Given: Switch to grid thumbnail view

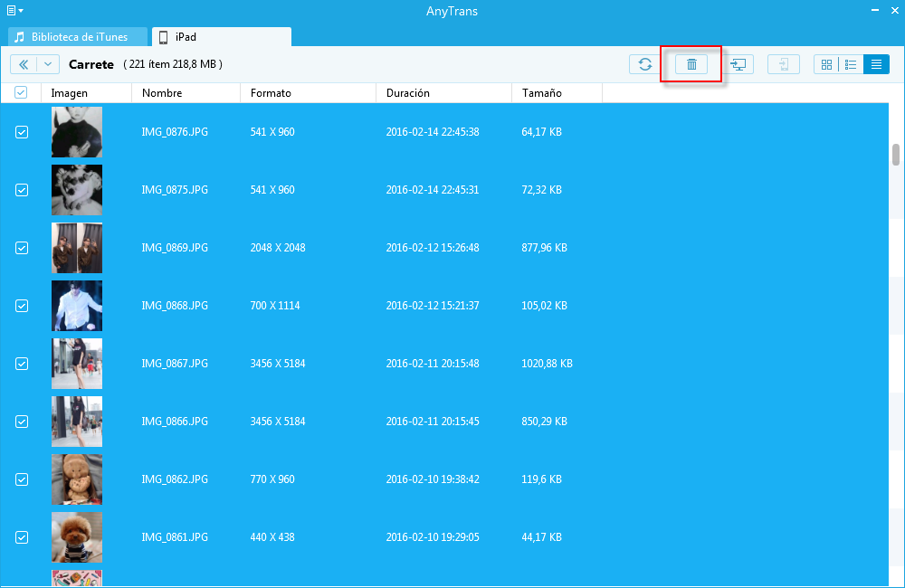Looking at the screenshot, I should click(x=826, y=64).
